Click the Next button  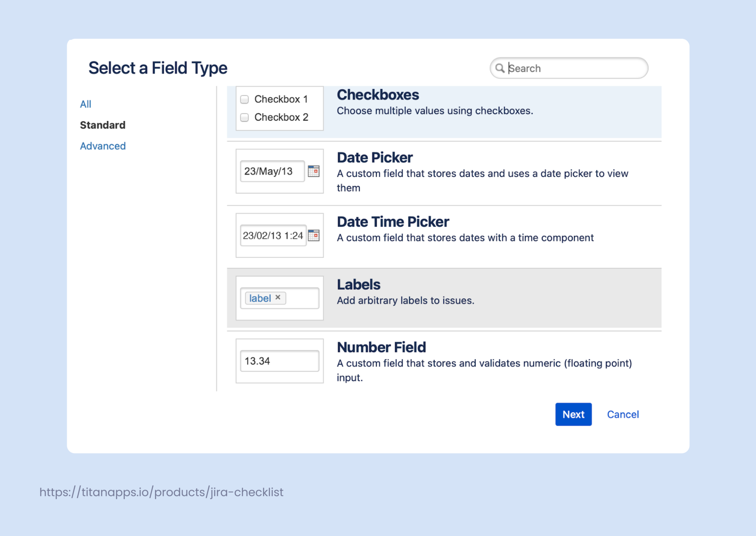pos(573,414)
